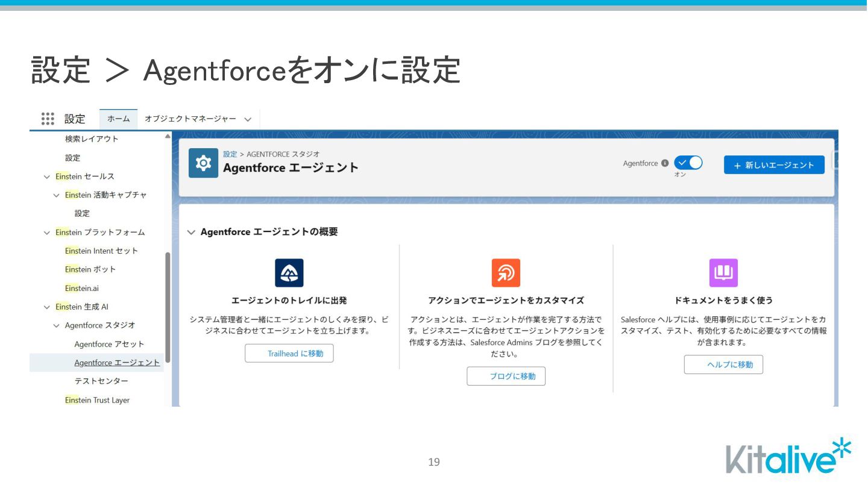Click the AGENTFORCE スタジオ breadcrumb text

(x=283, y=154)
